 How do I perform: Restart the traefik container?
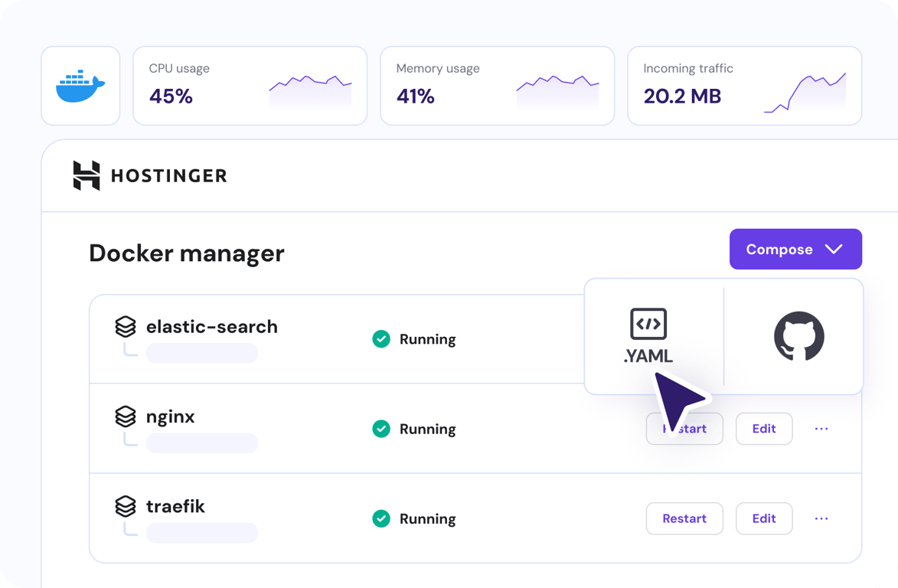pyautogui.click(x=684, y=518)
